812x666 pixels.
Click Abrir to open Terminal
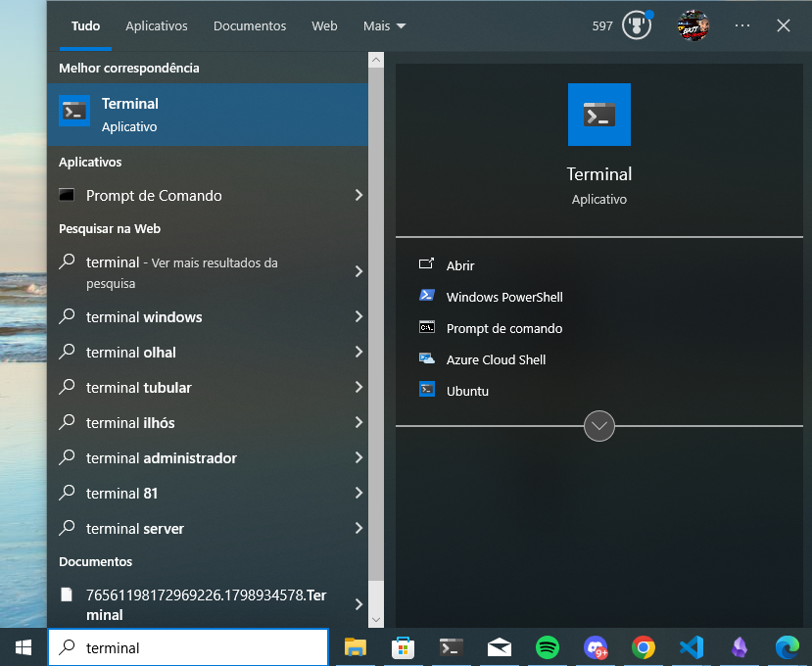[459, 265]
